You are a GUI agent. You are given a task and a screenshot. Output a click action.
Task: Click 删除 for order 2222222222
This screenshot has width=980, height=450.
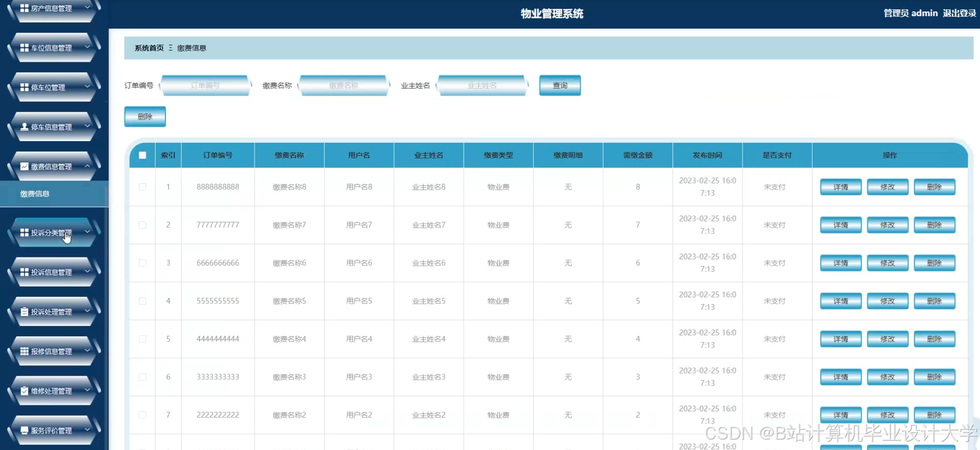coord(934,415)
